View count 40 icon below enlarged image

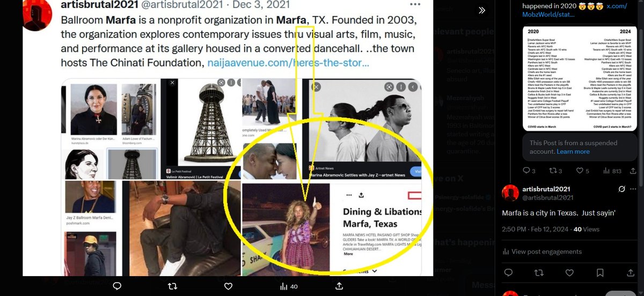(x=289, y=286)
